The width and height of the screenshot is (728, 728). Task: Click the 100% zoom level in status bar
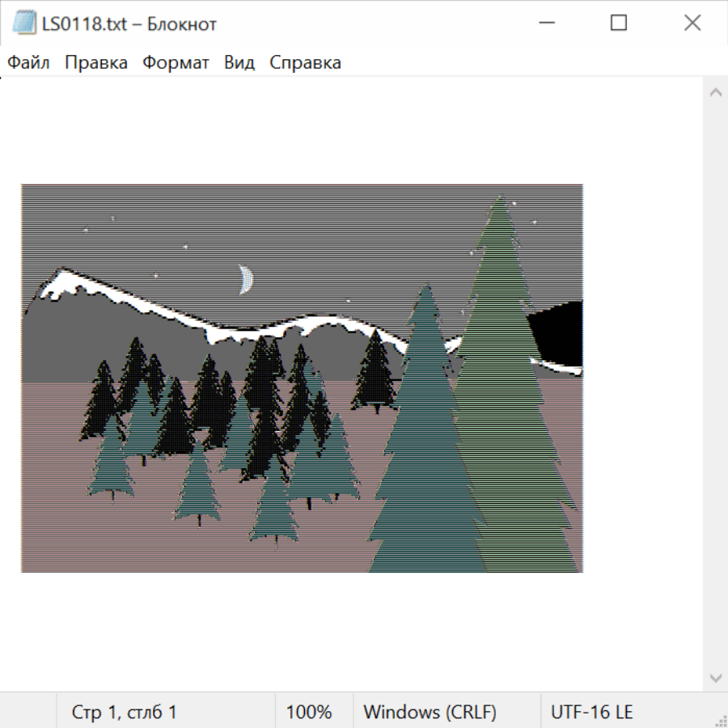tap(309, 712)
